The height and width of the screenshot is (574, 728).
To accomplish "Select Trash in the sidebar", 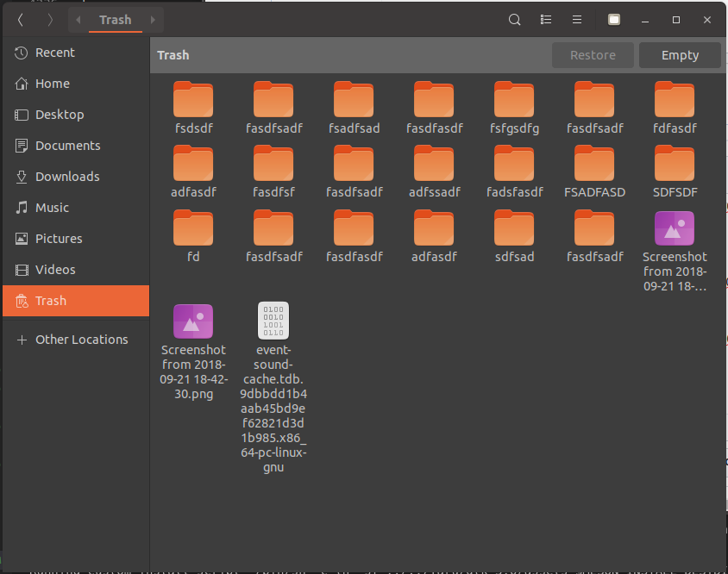I will pyautogui.click(x=76, y=301).
